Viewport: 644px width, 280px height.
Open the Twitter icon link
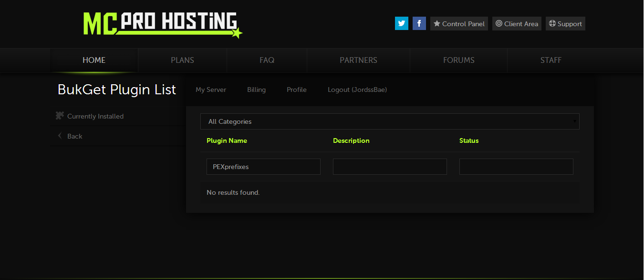coord(402,23)
